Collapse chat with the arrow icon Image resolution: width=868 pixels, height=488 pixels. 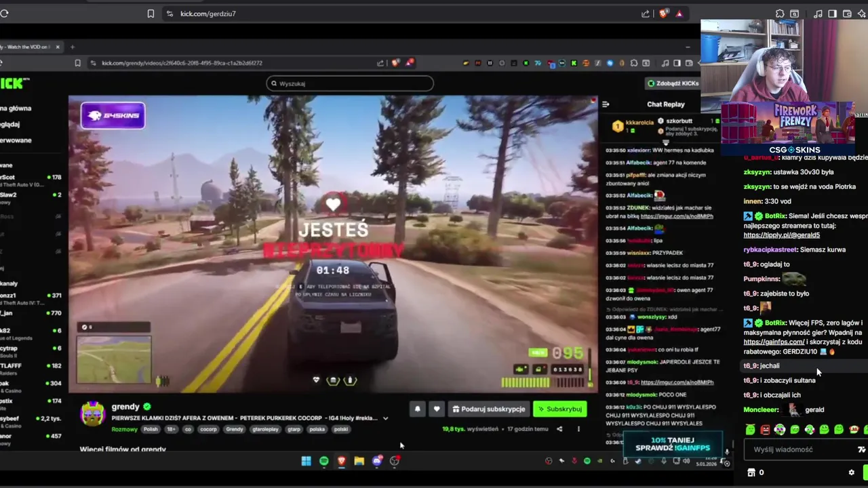pos(606,104)
